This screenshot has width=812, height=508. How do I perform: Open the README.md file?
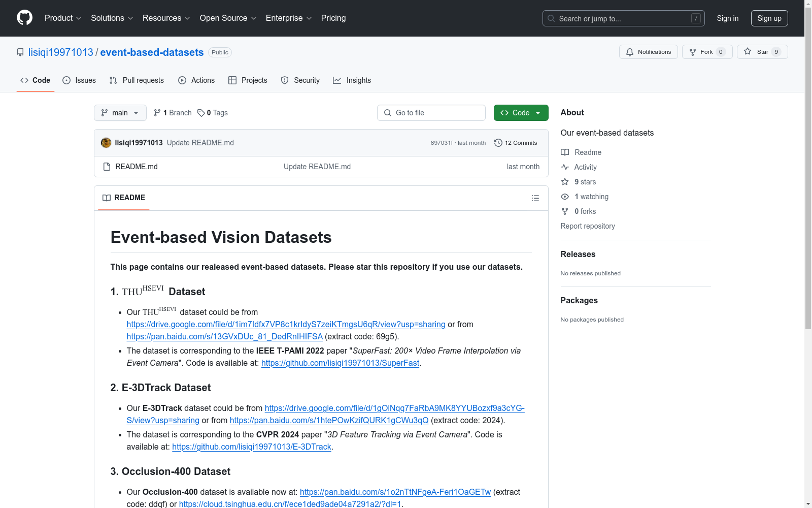[137, 167]
